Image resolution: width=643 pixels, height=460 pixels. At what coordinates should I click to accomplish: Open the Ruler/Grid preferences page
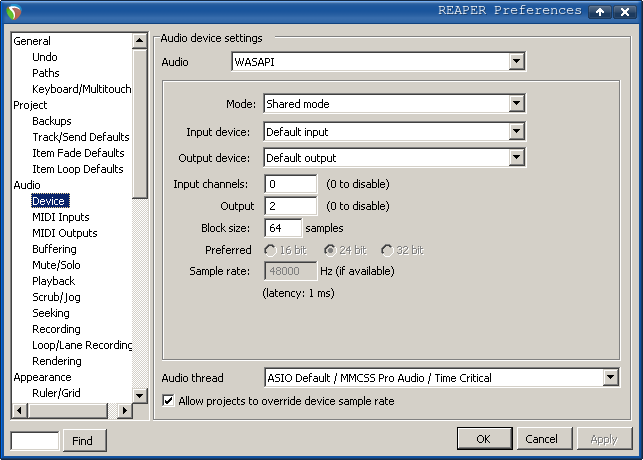pos(56,393)
